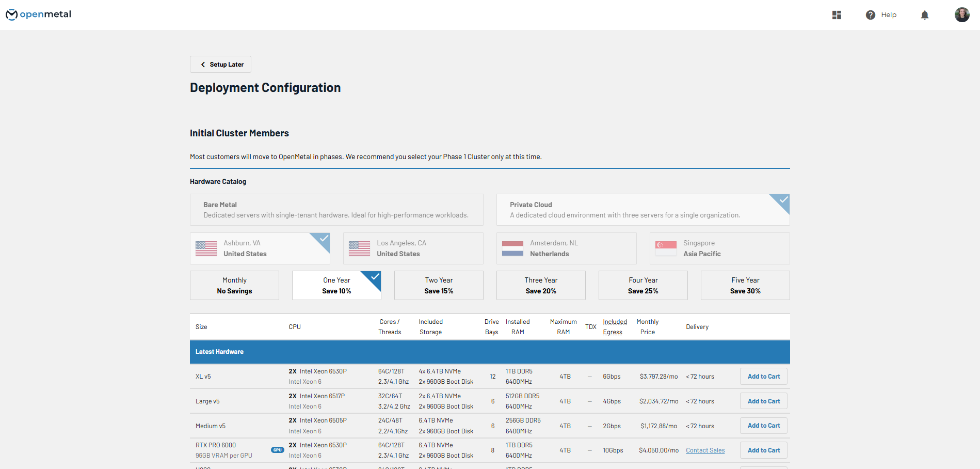Click the Delivery column header

click(697, 327)
